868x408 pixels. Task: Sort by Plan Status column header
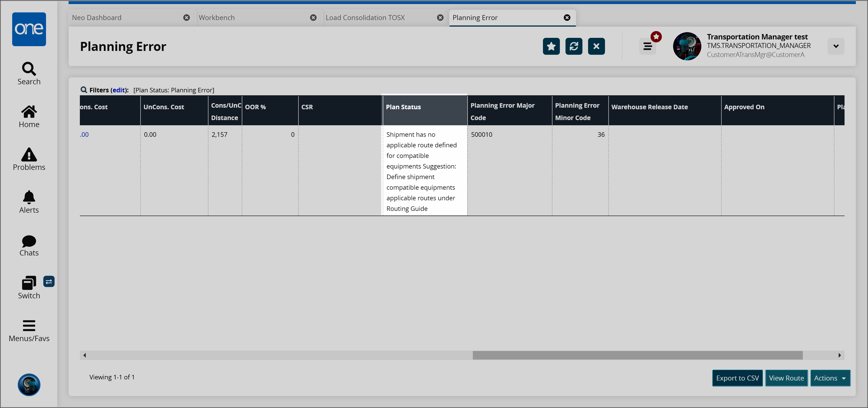[x=403, y=107]
